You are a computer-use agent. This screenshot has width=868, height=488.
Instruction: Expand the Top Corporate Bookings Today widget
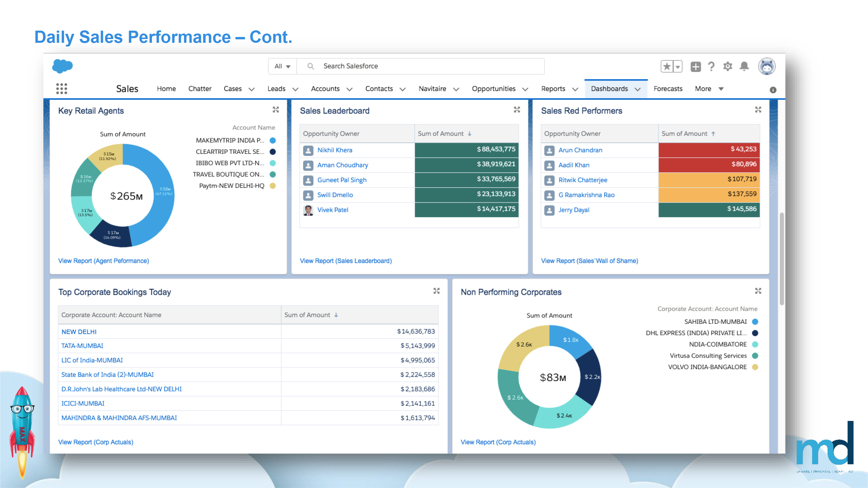(436, 291)
